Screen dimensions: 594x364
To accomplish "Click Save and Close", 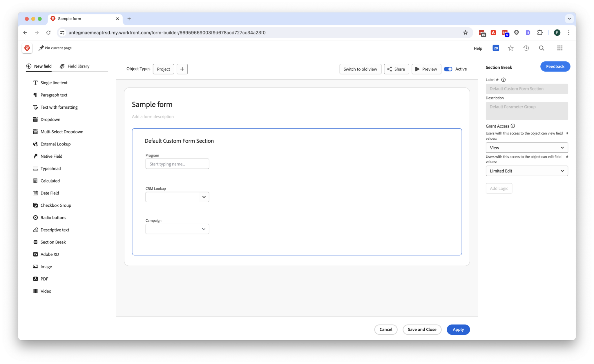I will [x=422, y=330].
